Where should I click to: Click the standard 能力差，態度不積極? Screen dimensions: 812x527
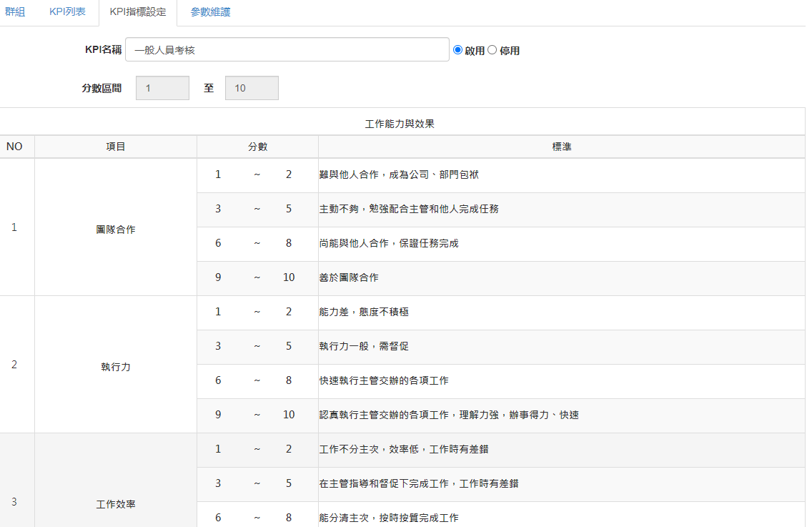coord(364,312)
